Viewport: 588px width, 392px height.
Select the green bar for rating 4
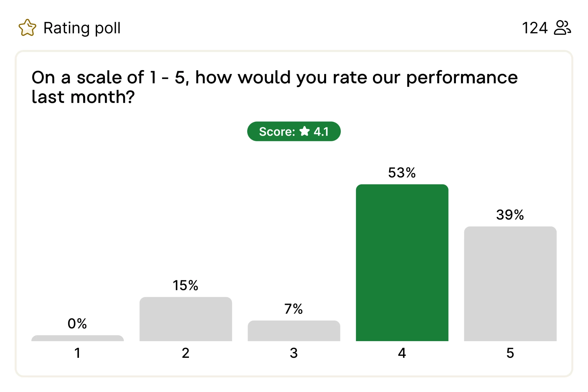point(402,262)
